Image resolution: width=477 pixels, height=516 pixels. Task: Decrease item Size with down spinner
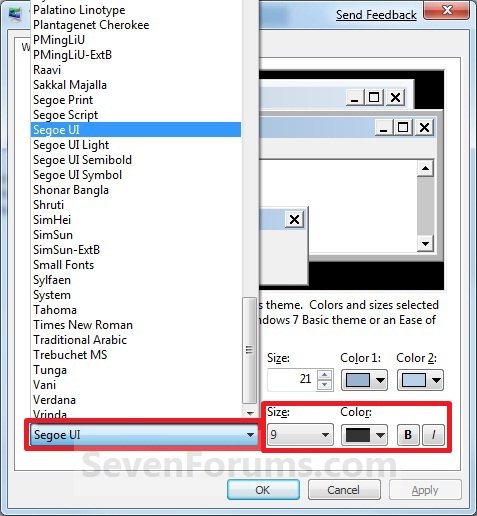324,385
